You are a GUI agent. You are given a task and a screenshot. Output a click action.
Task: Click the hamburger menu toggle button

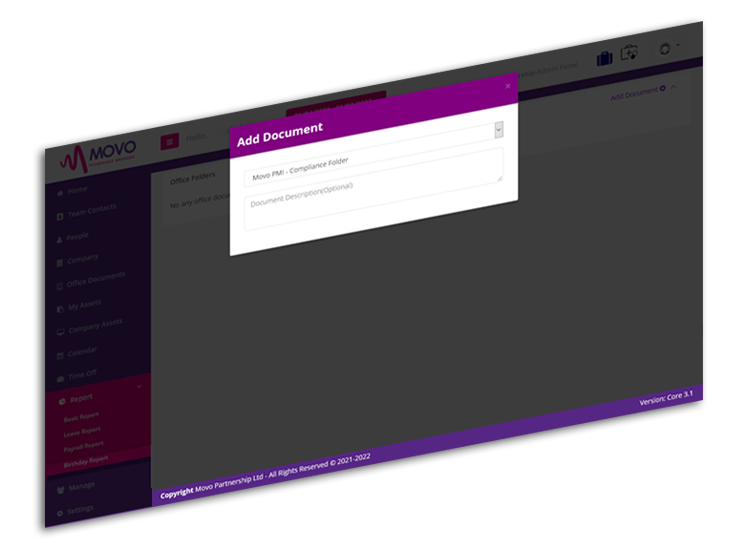(x=169, y=141)
